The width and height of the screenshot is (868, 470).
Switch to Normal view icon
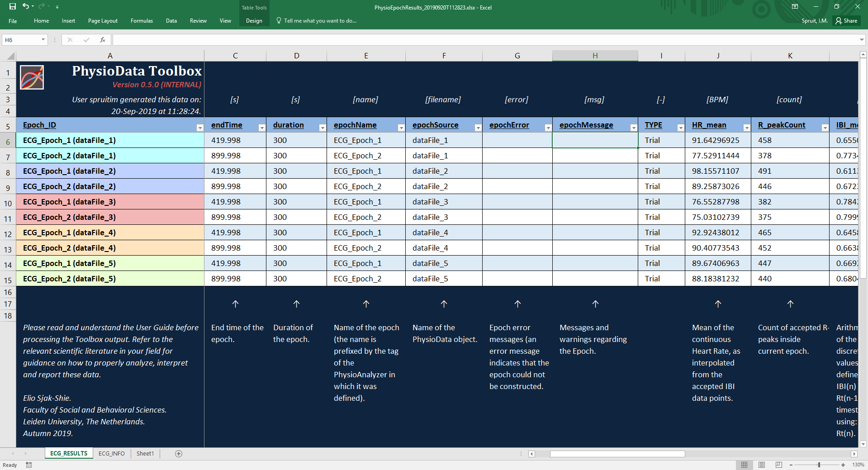pyautogui.click(x=744, y=465)
